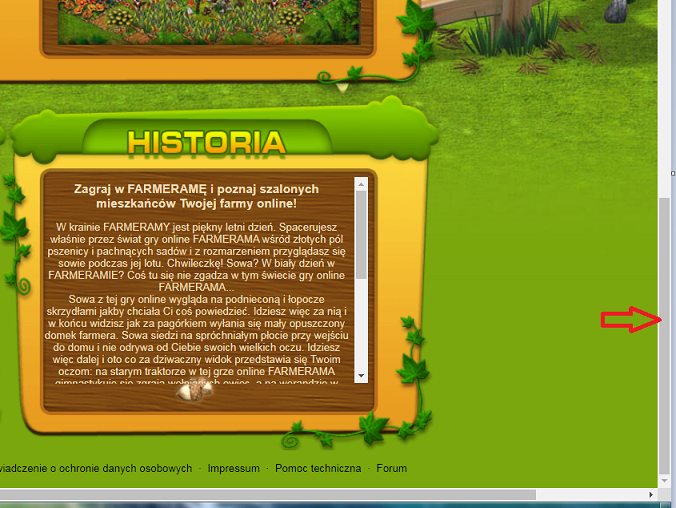Click the page vertical scrollbar down arrow
Viewport: 676px width, 508px height.
tap(664, 481)
